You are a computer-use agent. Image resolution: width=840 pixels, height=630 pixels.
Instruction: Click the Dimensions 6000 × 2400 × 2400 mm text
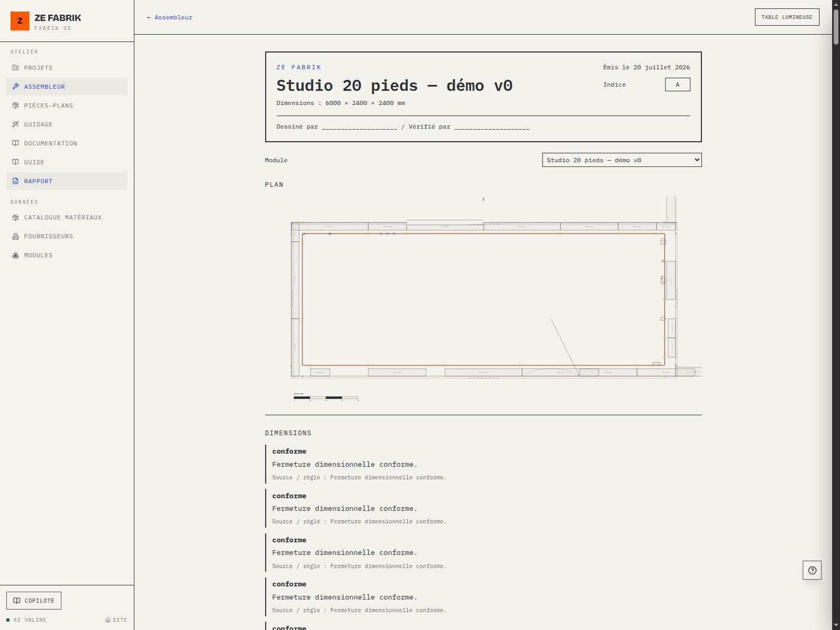tap(340, 103)
